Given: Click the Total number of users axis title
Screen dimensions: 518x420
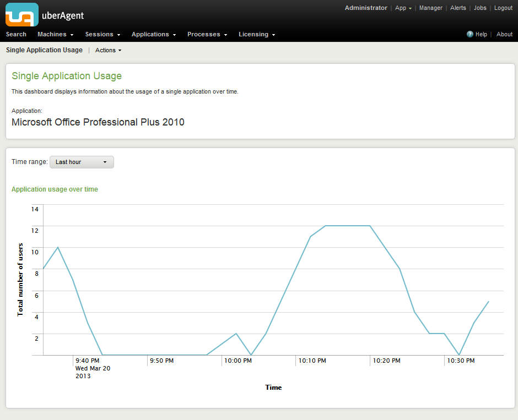Looking at the screenshot, I should point(20,280).
